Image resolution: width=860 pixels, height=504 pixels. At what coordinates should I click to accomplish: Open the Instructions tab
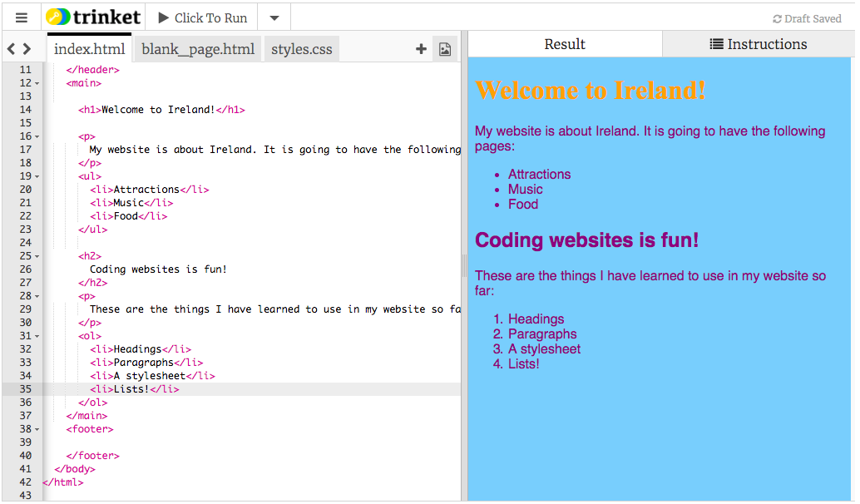click(758, 44)
